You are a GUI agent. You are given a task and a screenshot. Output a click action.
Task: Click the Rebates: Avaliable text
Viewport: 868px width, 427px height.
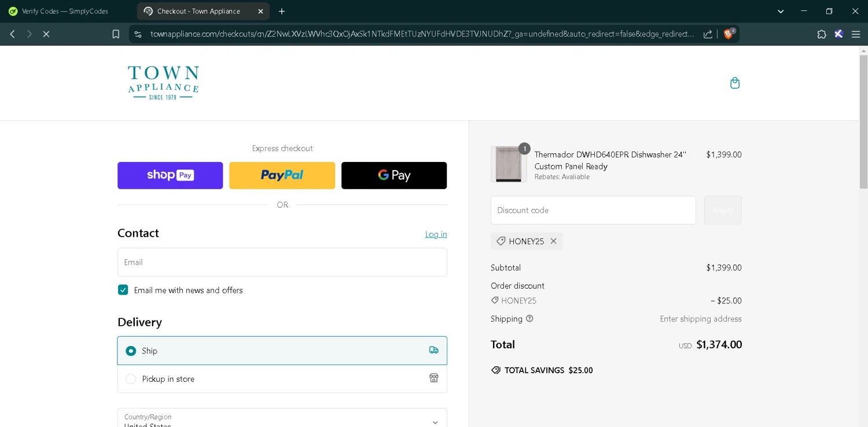(562, 177)
